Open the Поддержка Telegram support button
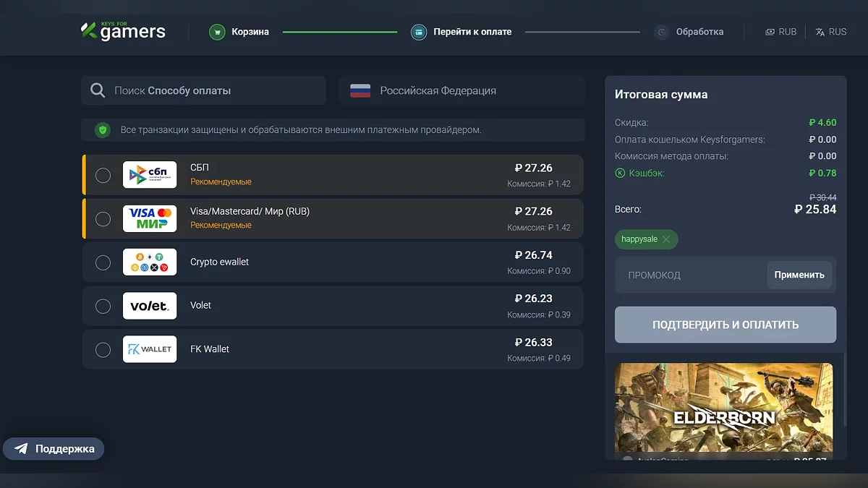 tap(54, 449)
